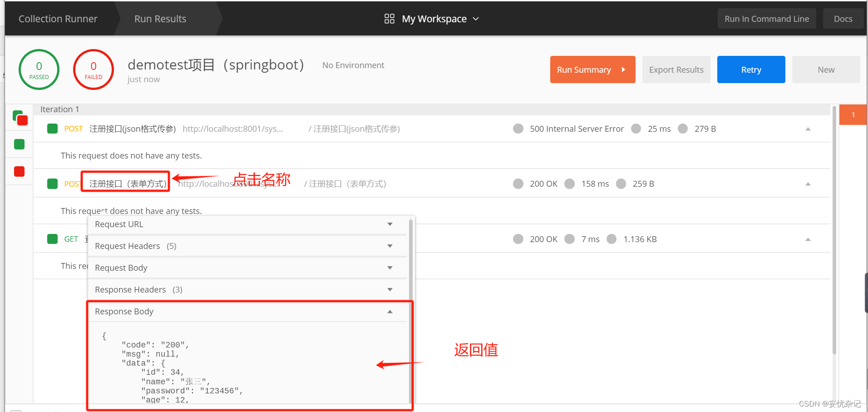Click green status square of GET request
Viewport: 868px width, 412px height.
pos(53,239)
